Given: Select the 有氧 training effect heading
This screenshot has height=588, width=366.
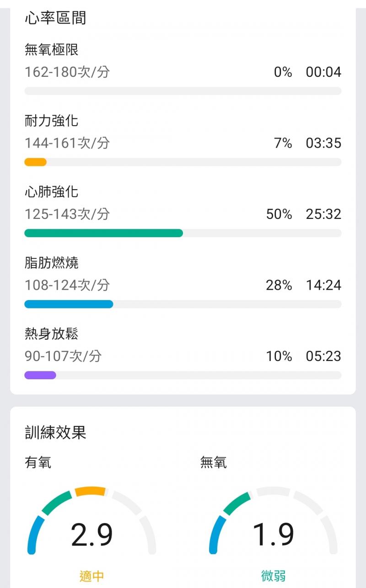Looking at the screenshot, I should pyautogui.click(x=38, y=463).
